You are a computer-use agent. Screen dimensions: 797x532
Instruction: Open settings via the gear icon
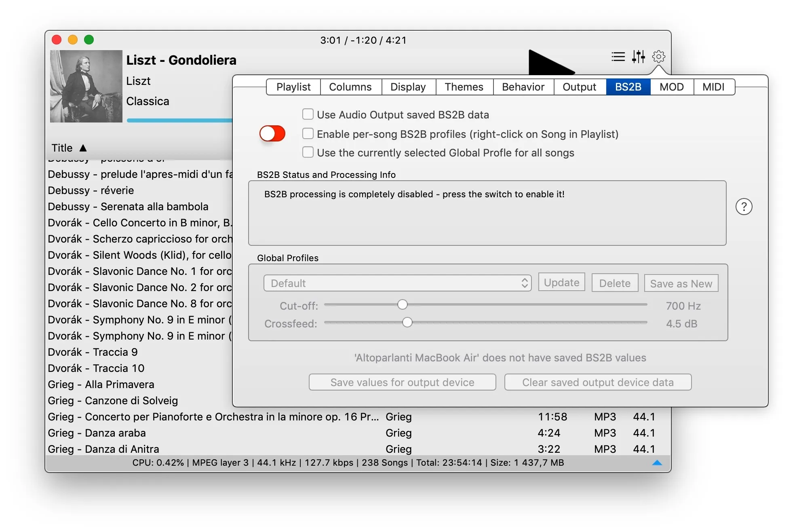[659, 57]
